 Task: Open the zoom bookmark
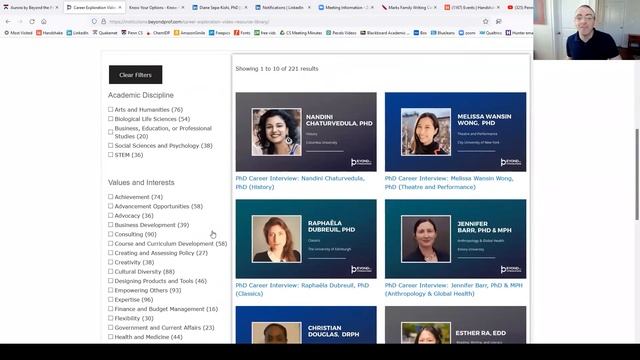[467, 33]
